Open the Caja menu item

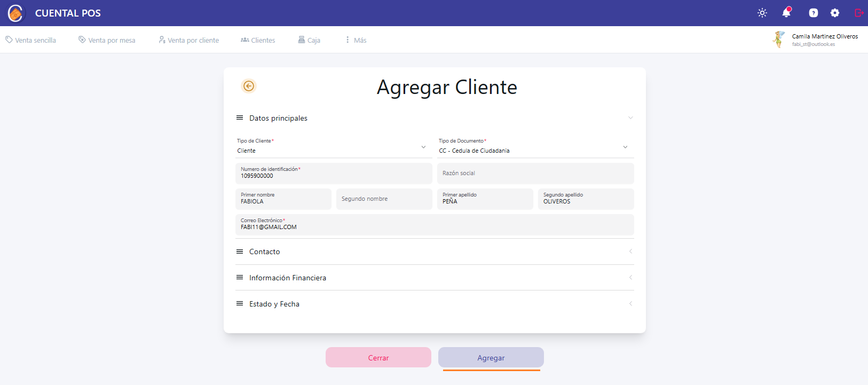coord(309,40)
